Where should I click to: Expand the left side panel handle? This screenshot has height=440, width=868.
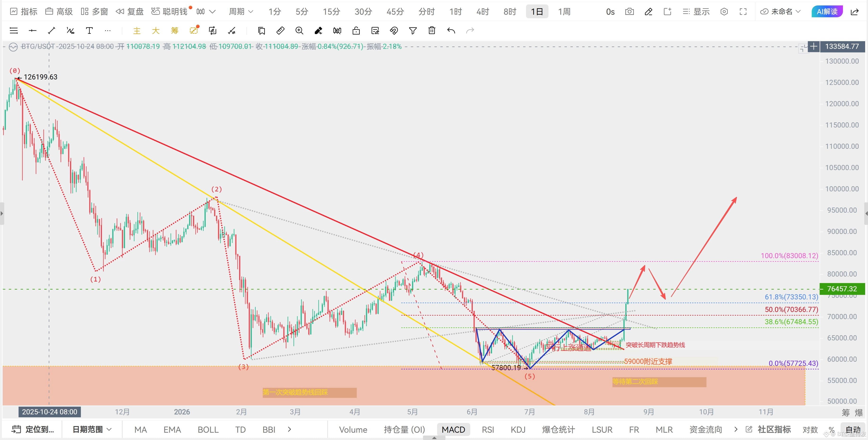pyautogui.click(x=2, y=213)
